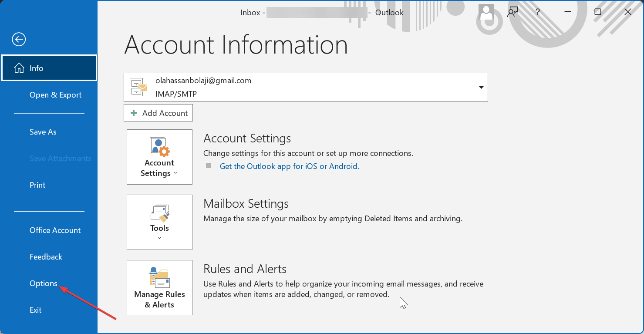Open the Tools mailbox dropdown button

pos(159,222)
